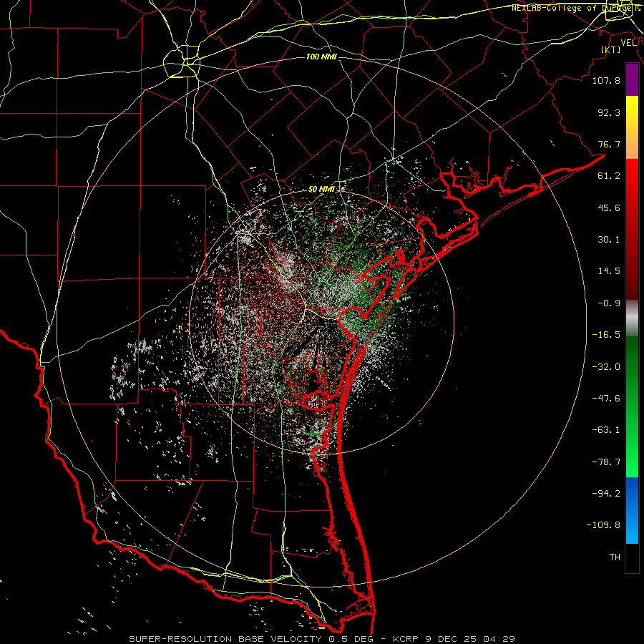This screenshot has height=644, width=644.
Task: Click the 61.2 velocity scale label
Action: (609, 176)
